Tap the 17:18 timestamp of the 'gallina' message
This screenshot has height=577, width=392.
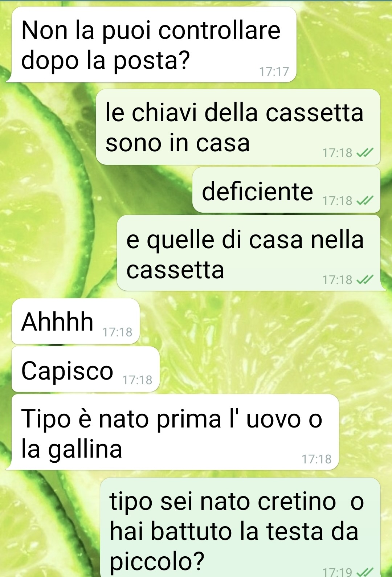point(317,459)
